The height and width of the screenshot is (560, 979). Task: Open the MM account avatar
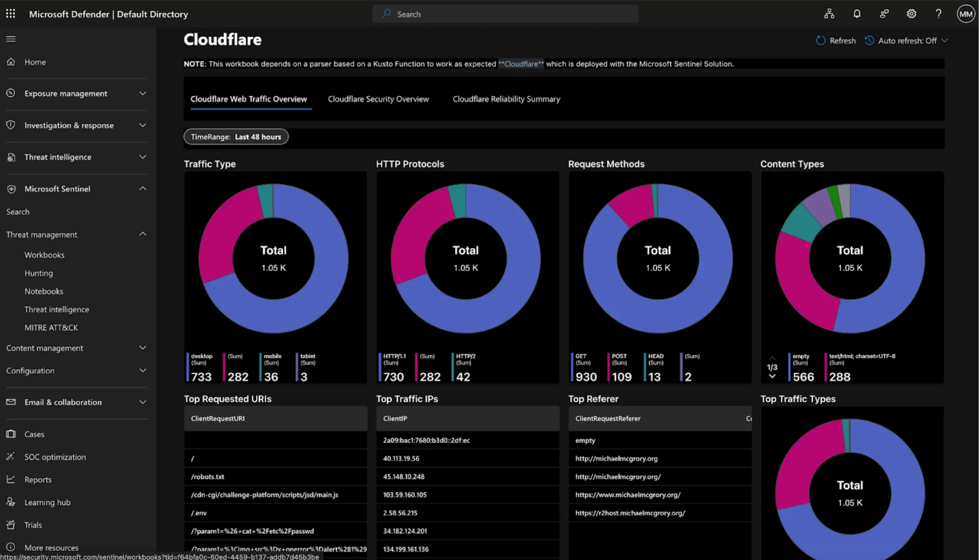click(x=965, y=13)
